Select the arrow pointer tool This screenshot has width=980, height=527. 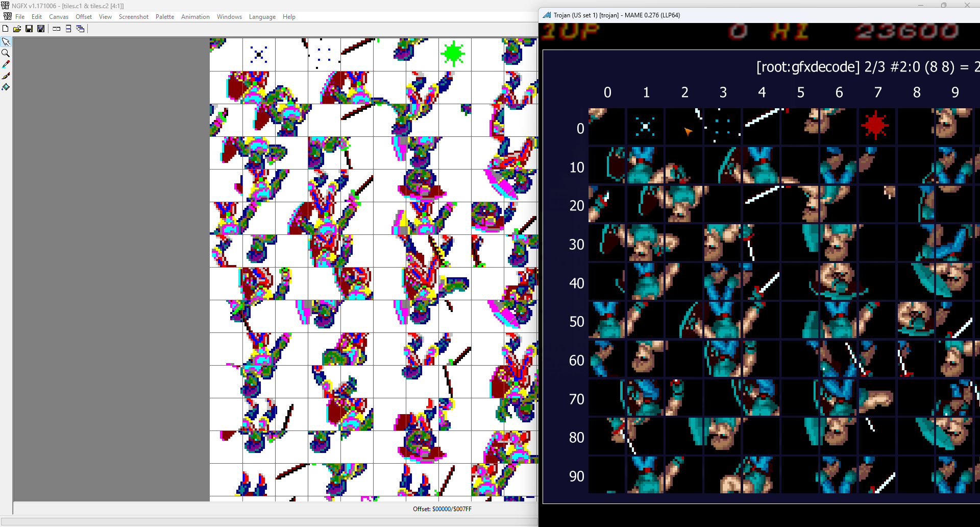6,42
